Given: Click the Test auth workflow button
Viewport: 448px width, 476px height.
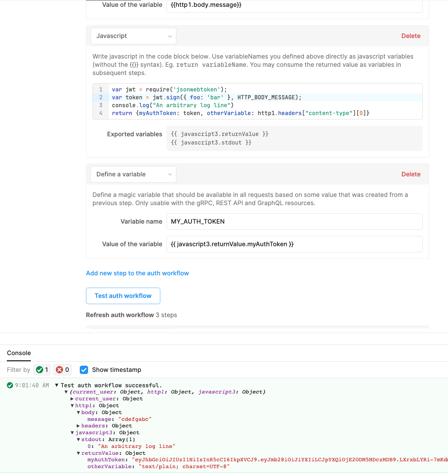Looking at the screenshot, I should (x=123, y=296).
